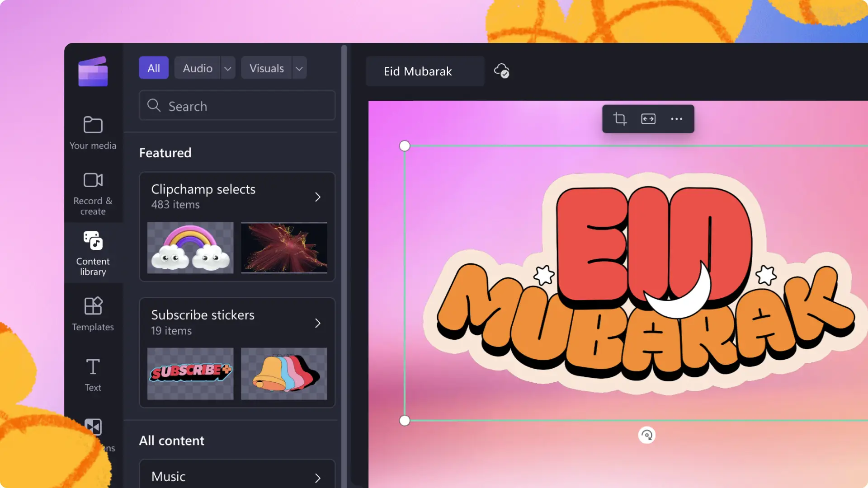Open the Text tool panel

tap(92, 374)
